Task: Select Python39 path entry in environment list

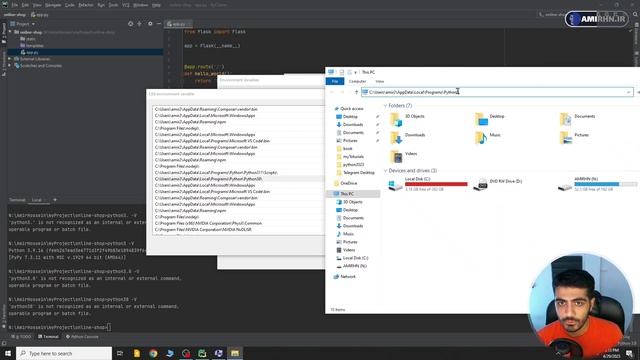Action: point(238,179)
